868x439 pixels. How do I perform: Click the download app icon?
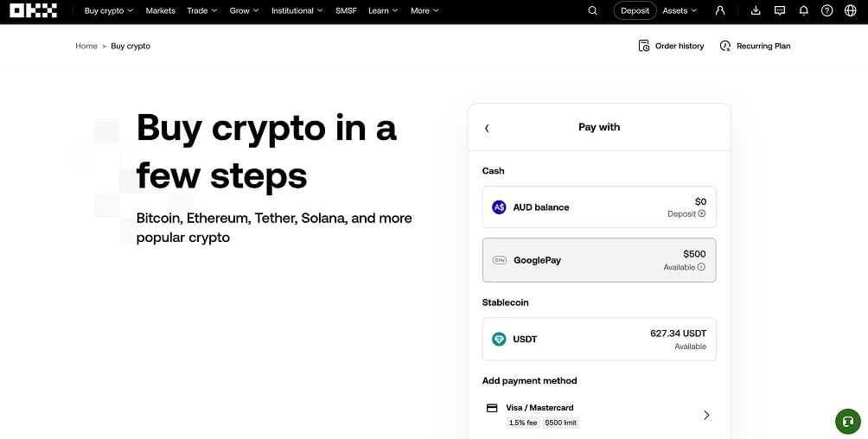pyautogui.click(x=756, y=10)
